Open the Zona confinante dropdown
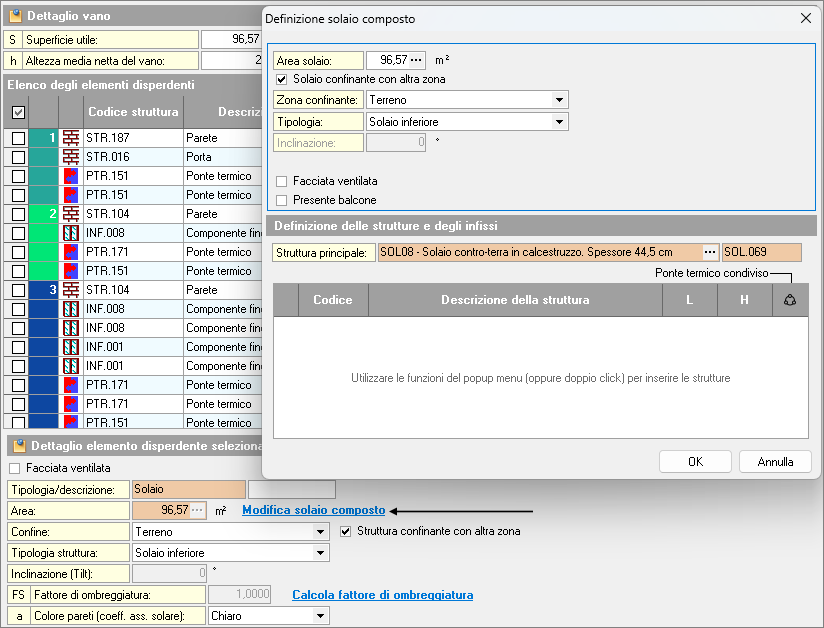The image size is (824, 628). (x=558, y=100)
